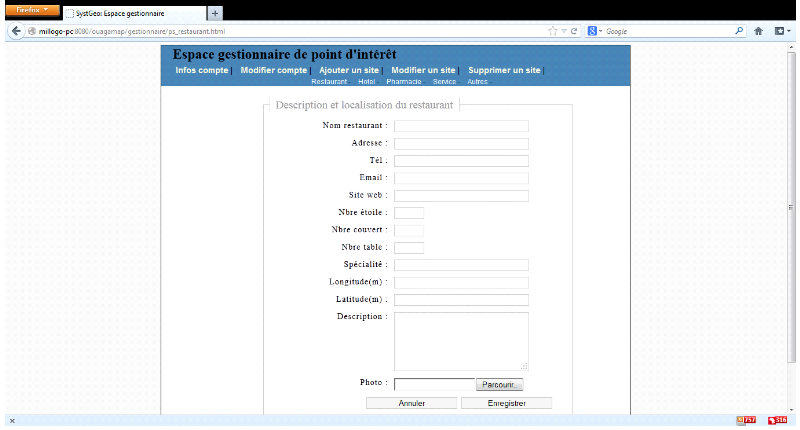Click the reload page icon
The image size is (800, 430).
pos(574,31)
